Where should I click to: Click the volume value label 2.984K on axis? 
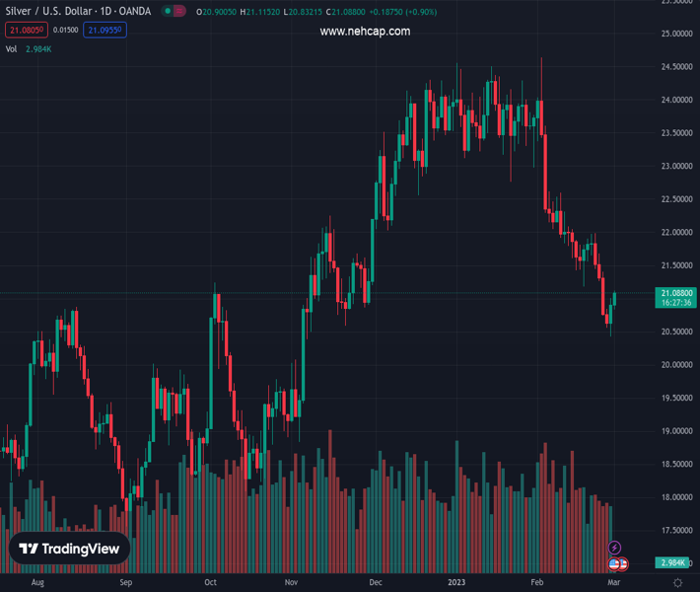tap(676, 563)
